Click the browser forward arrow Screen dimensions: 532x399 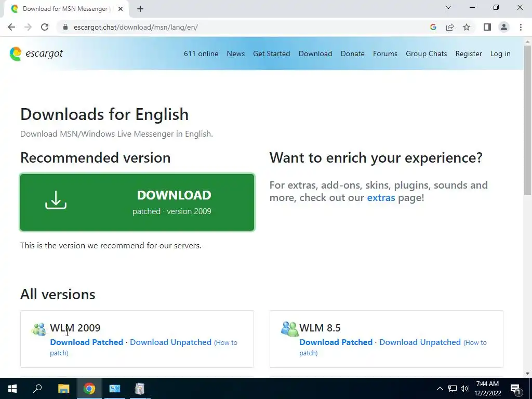28,27
